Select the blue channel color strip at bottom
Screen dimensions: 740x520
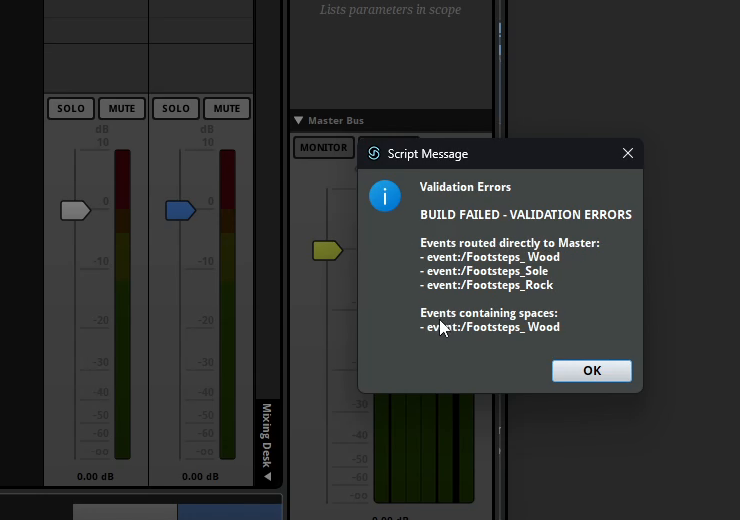click(x=230, y=512)
